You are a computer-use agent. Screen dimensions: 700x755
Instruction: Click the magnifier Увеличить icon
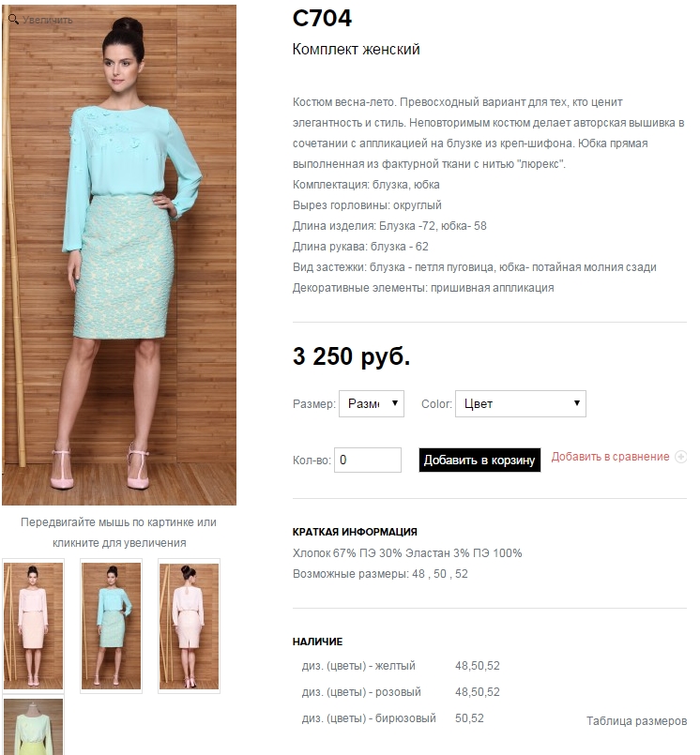click(13, 20)
